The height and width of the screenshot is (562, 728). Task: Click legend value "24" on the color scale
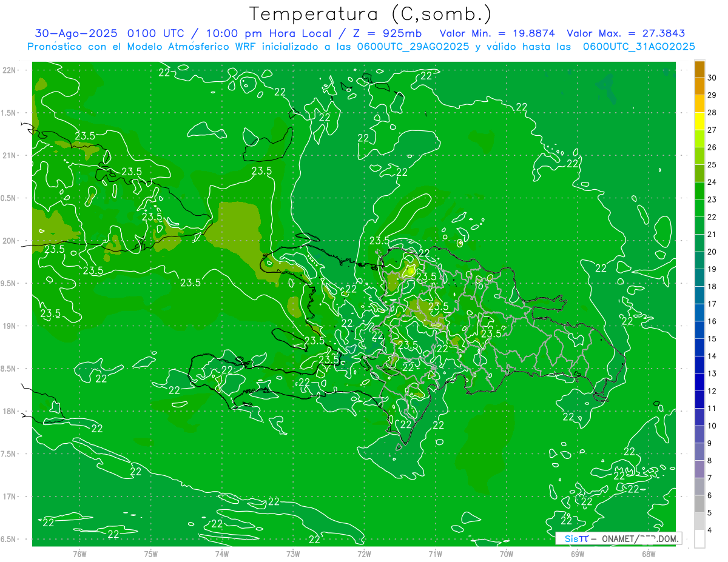[x=712, y=182]
